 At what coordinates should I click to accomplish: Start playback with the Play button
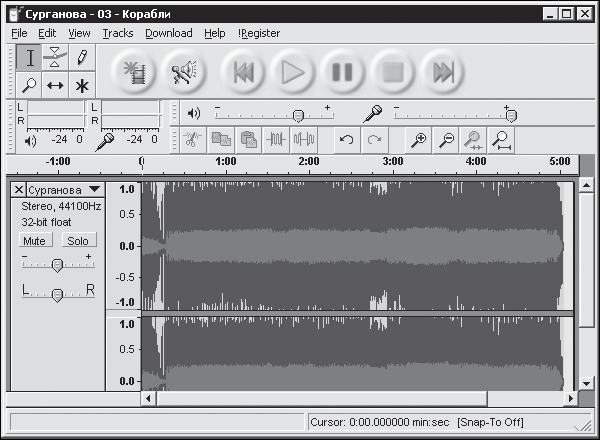coord(293,72)
